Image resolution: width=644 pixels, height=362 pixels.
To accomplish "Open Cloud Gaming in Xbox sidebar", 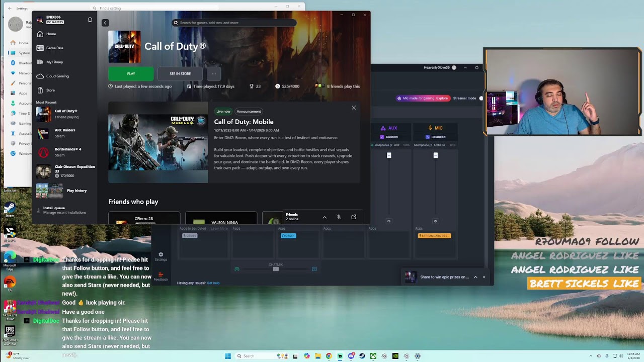I will [x=65, y=76].
